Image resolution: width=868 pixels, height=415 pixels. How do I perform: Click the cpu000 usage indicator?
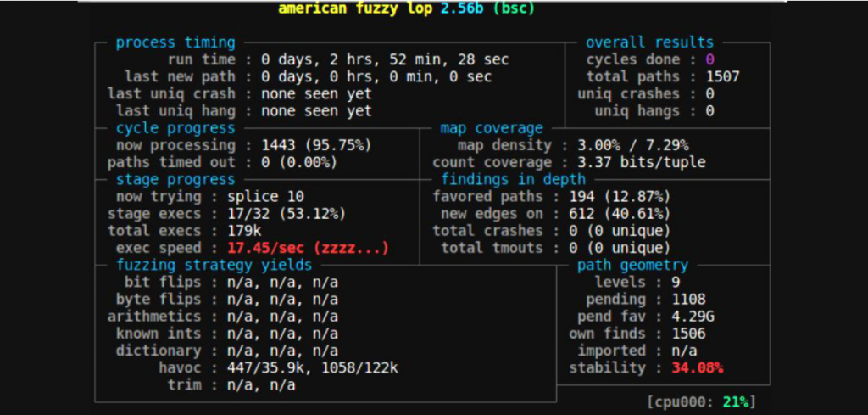click(x=700, y=401)
